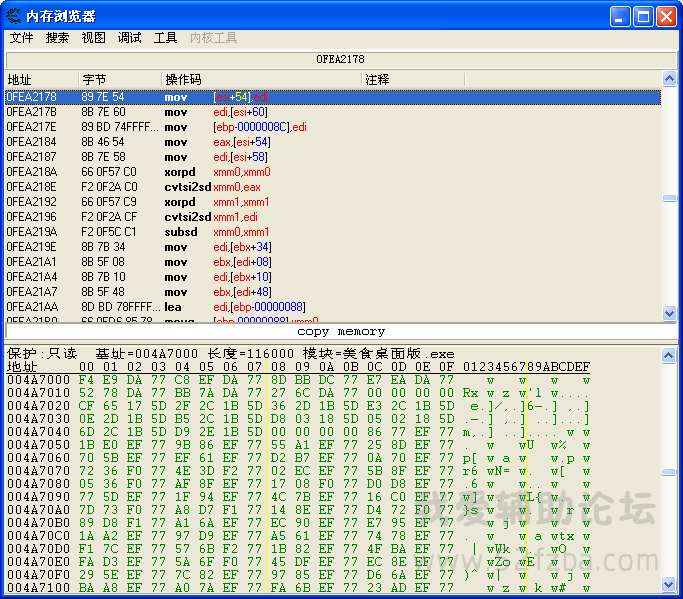The image size is (683, 599).
Task: Click hex row address 004A70F0
Action: tap(38, 575)
